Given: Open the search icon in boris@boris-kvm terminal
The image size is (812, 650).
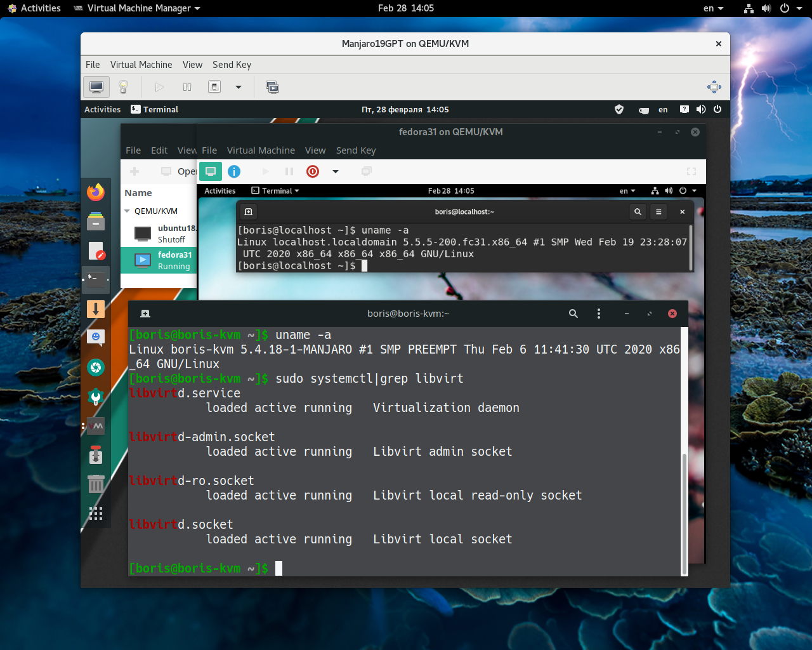Looking at the screenshot, I should click(573, 313).
